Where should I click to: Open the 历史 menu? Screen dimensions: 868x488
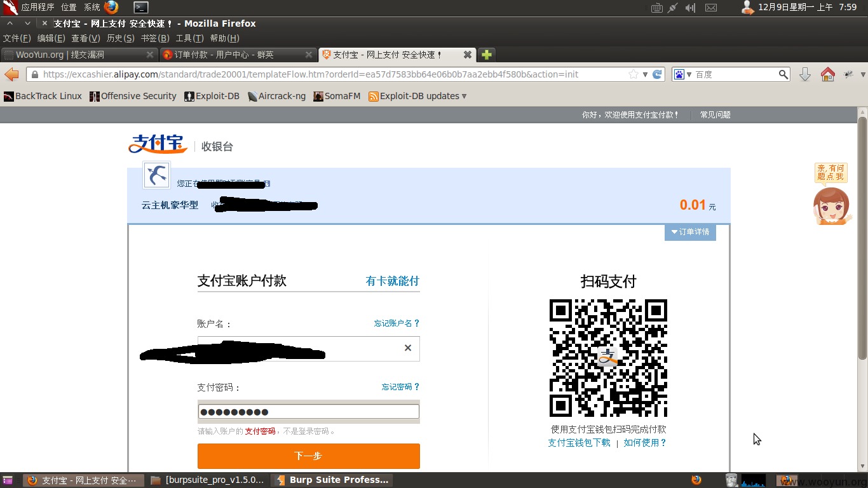point(120,38)
